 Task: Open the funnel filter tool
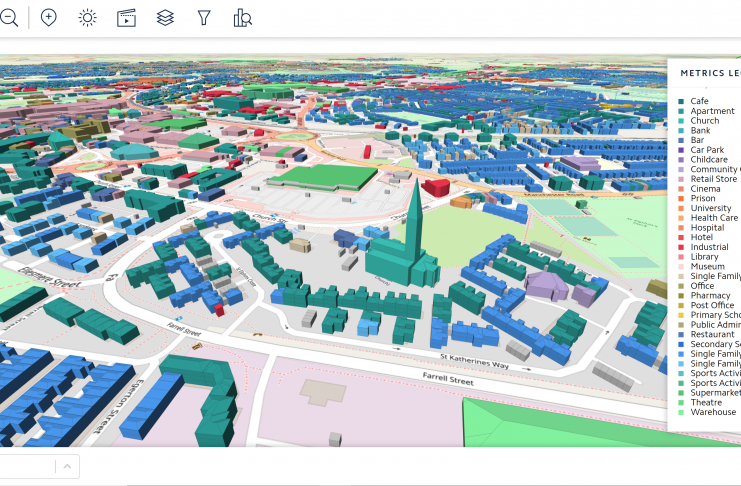point(204,17)
